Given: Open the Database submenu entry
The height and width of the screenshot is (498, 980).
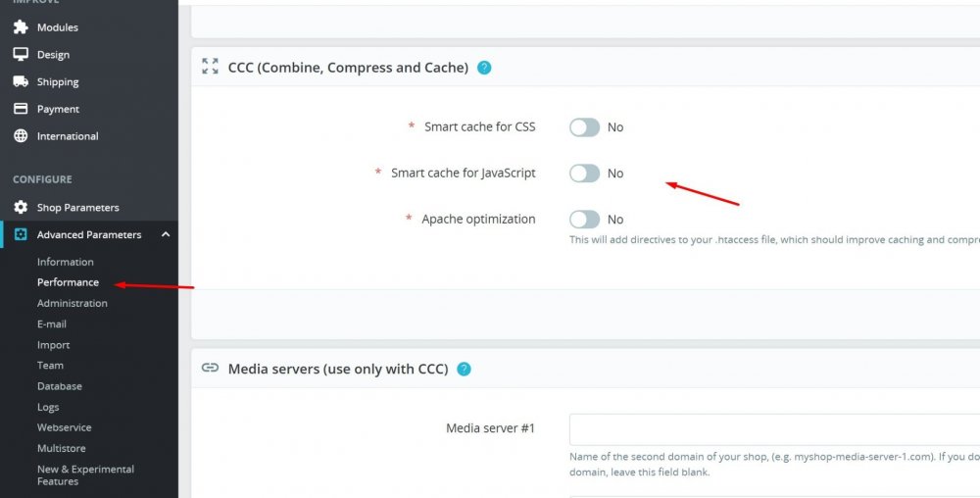Looking at the screenshot, I should [x=59, y=386].
